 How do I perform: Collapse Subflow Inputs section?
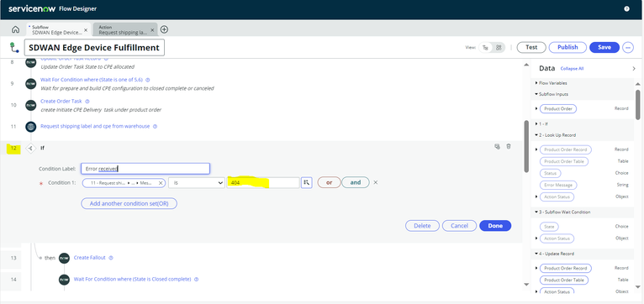point(536,94)
